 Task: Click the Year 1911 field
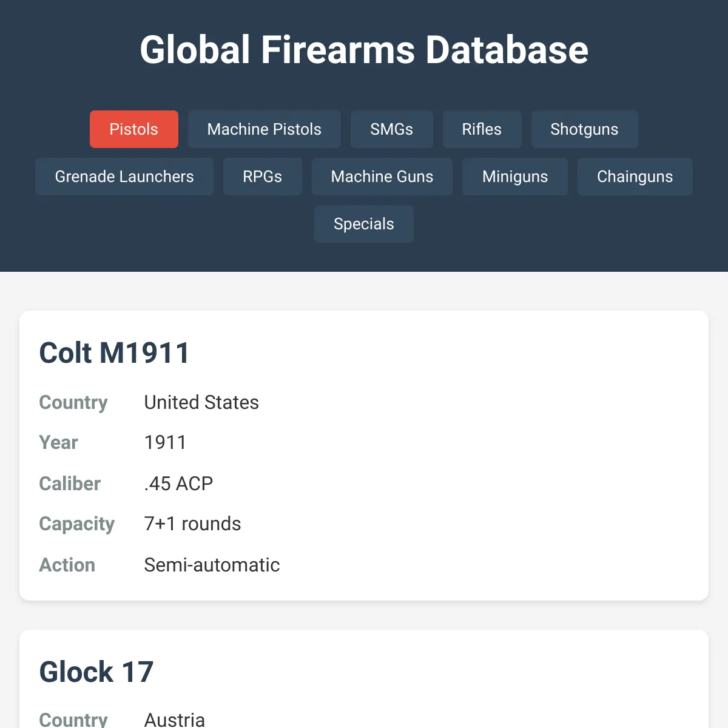pos(164,442)
